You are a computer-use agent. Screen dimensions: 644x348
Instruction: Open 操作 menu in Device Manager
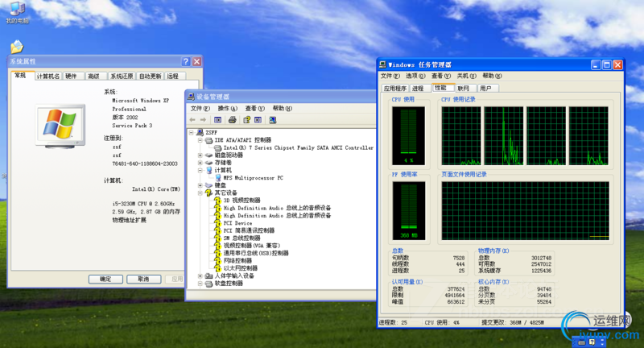click(x=228, y=109)
